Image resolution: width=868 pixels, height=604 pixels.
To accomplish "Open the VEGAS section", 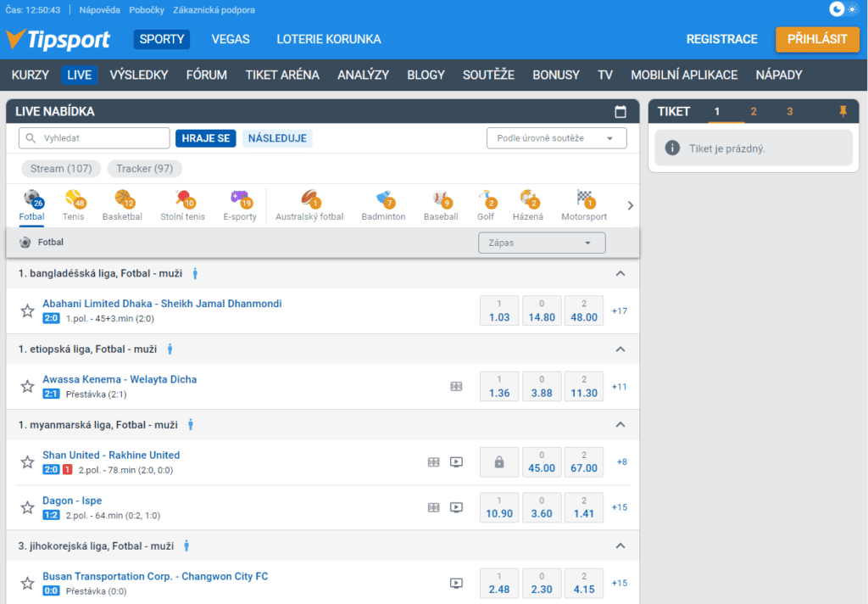I will point(231,39).
